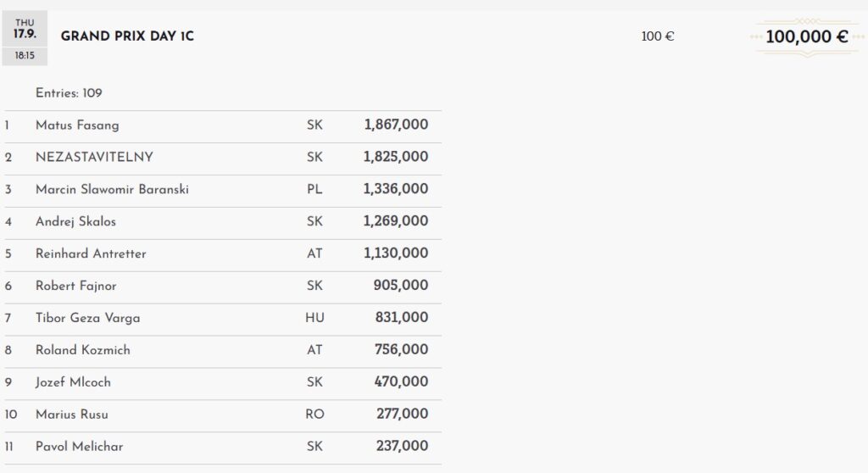Click the THU 17.9. date badge

[25, 29]
